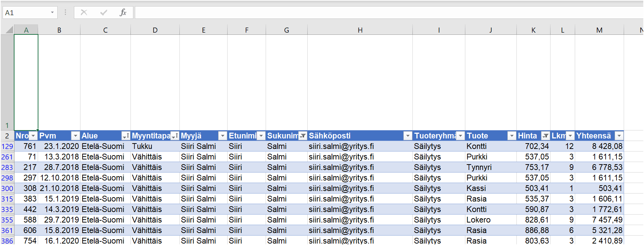Select row 283 header
Screen dimensions: 644x245
(x=7, y=167)
